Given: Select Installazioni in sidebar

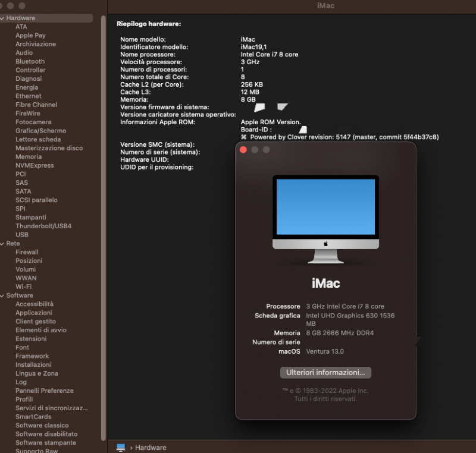Looking at the screenshot, I should pos(33,365).
